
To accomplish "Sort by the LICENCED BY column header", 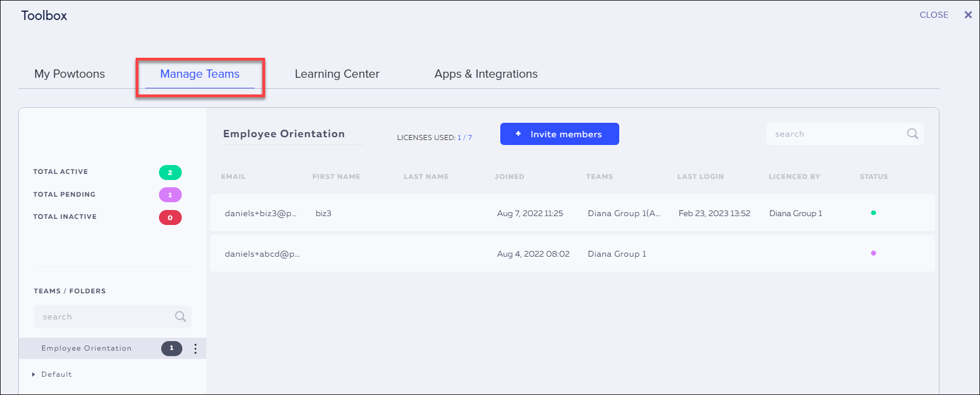I will point(794,177).
